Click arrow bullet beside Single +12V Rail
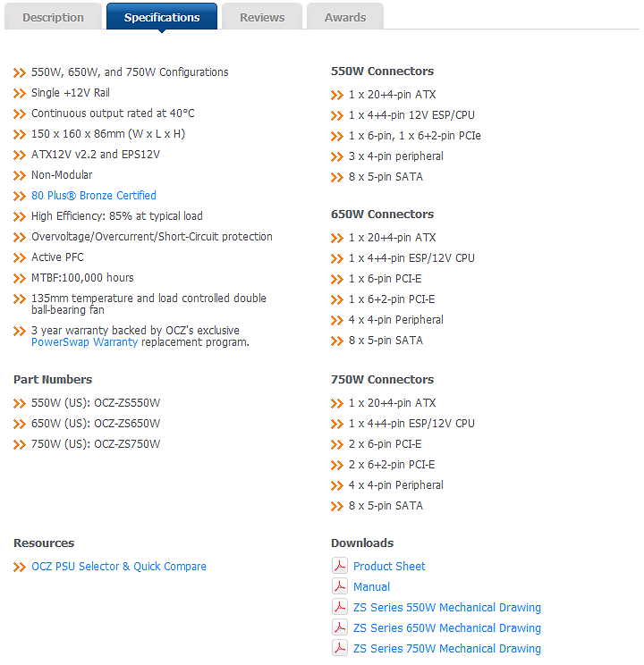This screenshot has height=665, width=644. click(20, 94)
